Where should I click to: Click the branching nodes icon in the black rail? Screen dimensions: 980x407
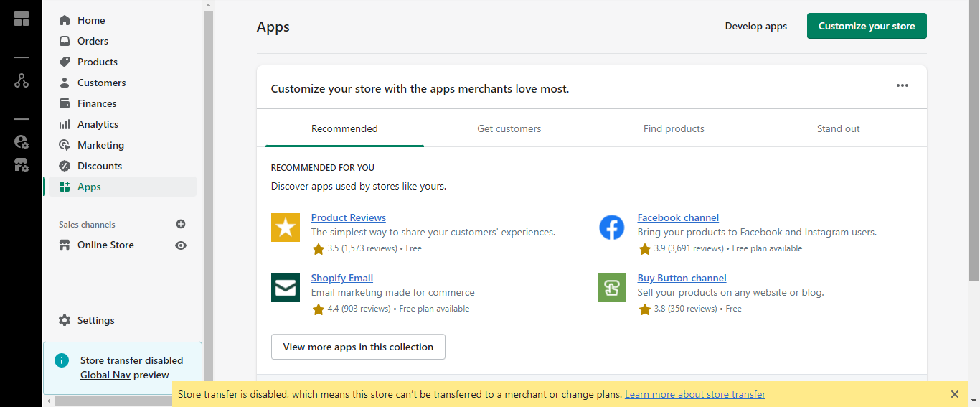22,80
